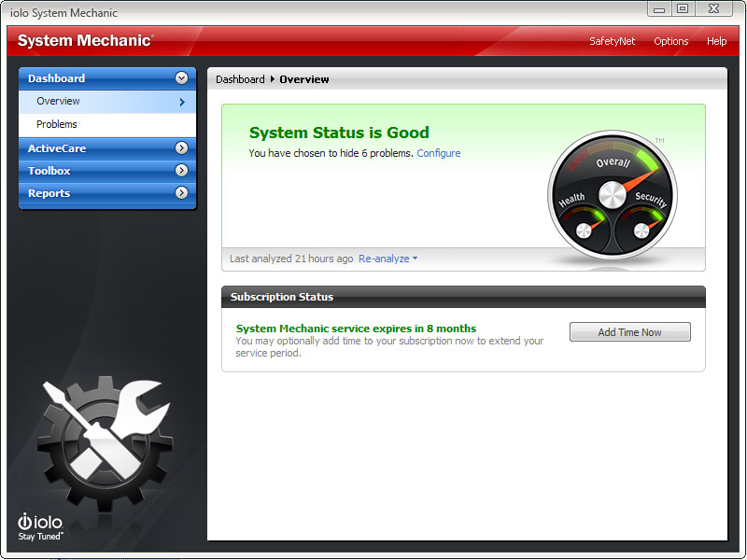Screen dimensions: 747x560
Task: Expand the Reports section arrow
Action: (x=181, y=193)
